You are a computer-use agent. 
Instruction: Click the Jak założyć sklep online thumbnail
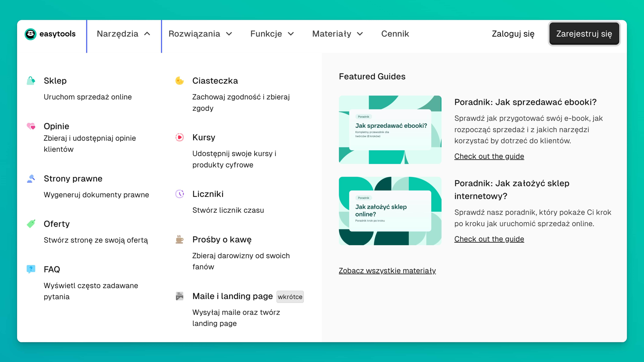390,211
